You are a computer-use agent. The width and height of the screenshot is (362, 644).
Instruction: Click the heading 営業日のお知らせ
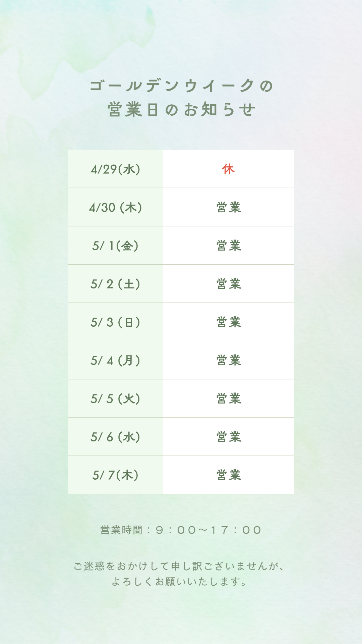(181, 110)
